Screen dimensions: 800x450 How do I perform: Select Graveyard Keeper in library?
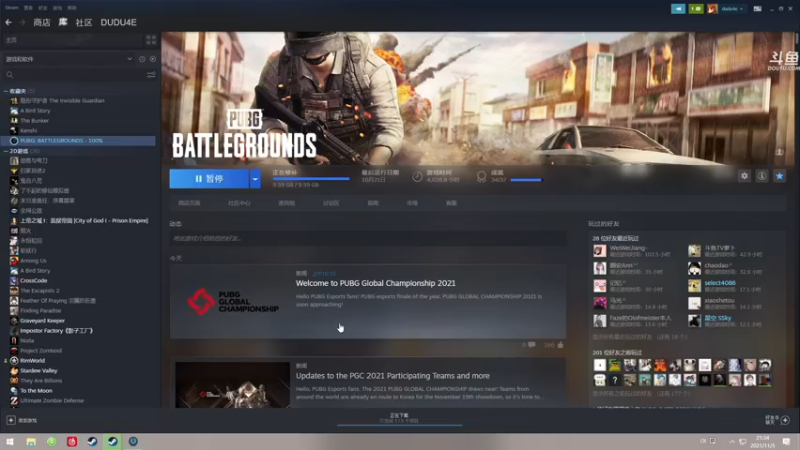point(42,321)
